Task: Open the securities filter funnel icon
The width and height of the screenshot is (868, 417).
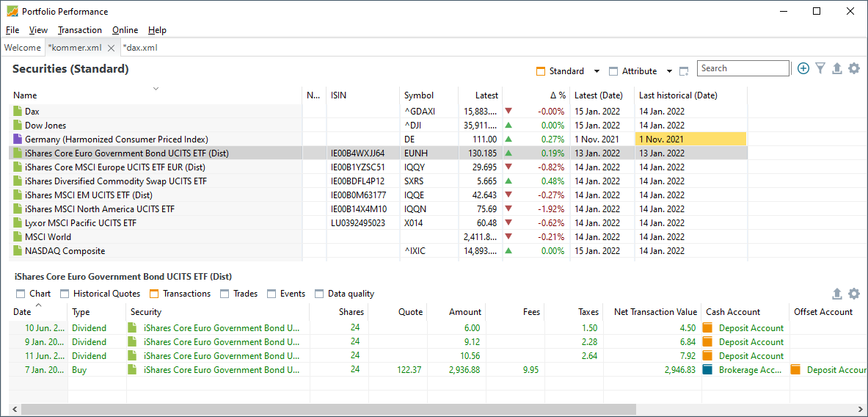Action: pyautogui.click(x=820, y=69)
